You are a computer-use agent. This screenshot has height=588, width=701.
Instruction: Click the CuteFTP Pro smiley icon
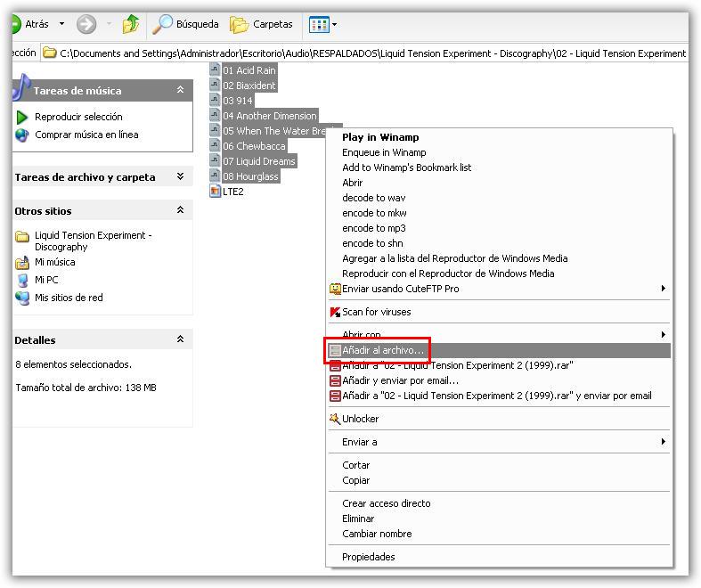pyautogui.click(x=335, y=289)
